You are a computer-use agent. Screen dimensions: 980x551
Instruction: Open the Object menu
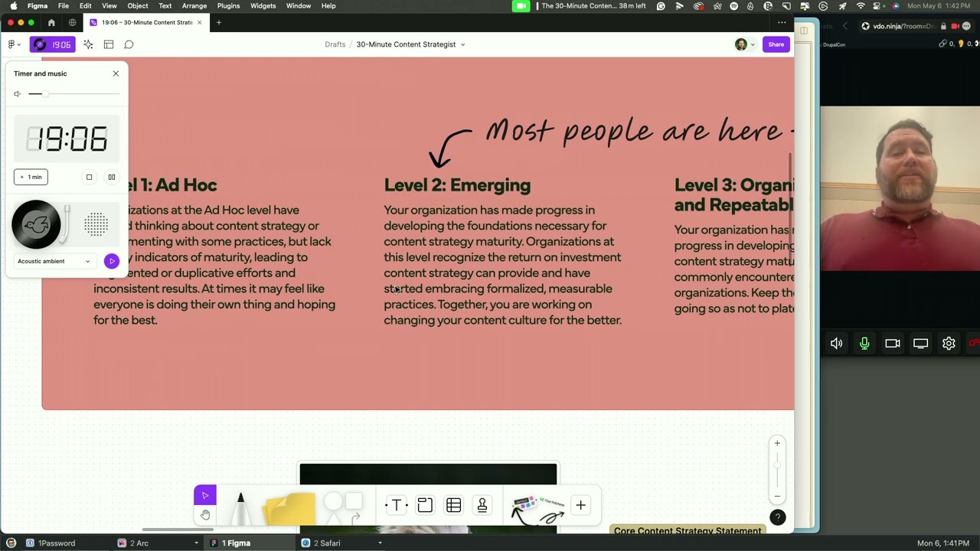[x=138, y=5]
